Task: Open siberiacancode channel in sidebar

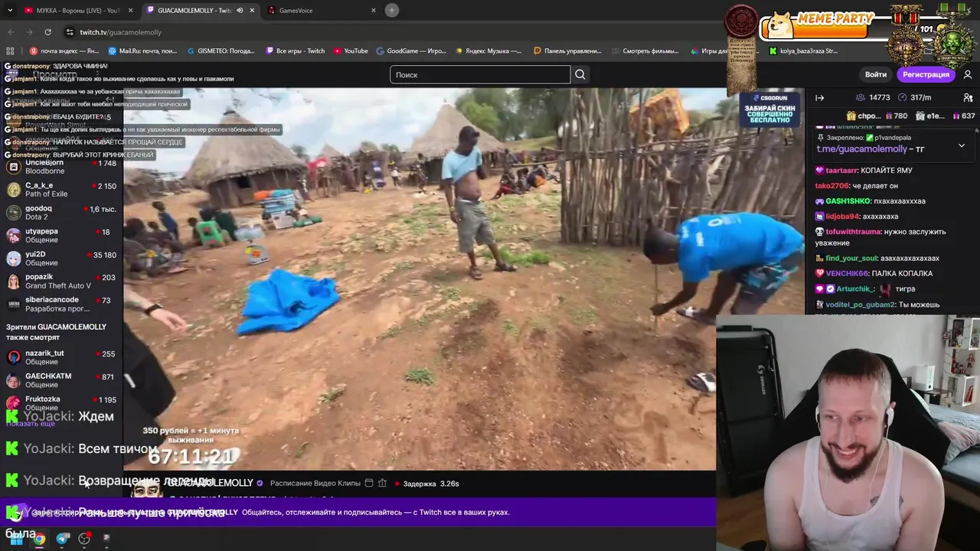Action: click(61, 304)
